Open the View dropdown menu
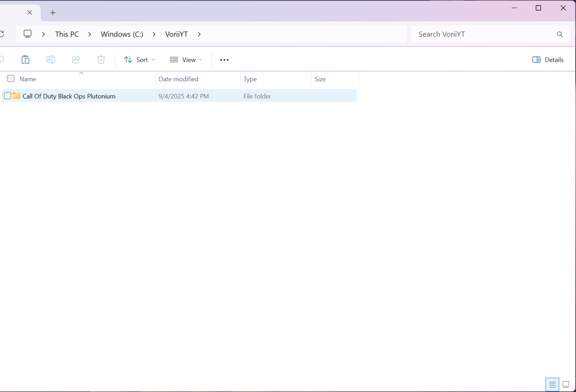The width and height of the screenshot is (576, 392). (x=186, y=60)
